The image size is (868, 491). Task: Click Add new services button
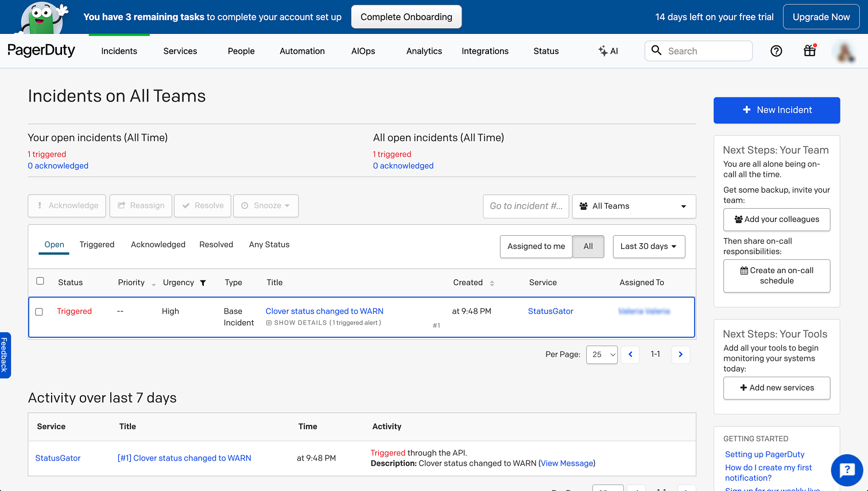[x=777, y=388]
